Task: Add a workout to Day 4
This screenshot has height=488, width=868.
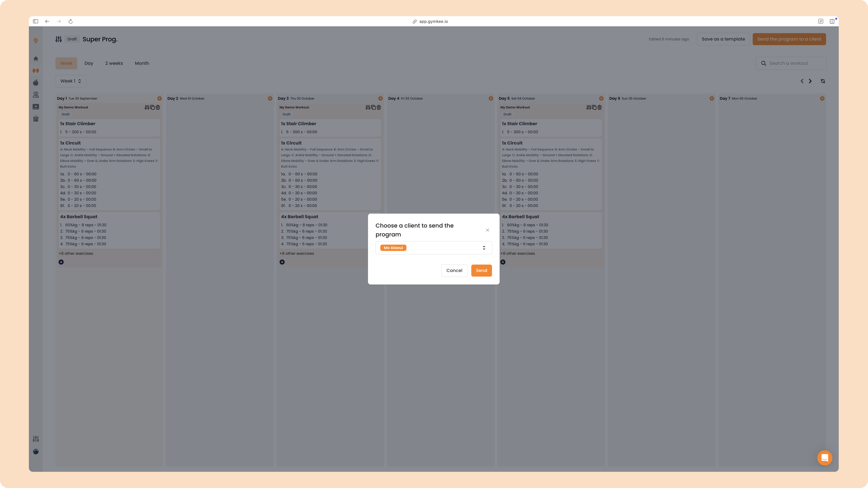Action: click(491, 98)
